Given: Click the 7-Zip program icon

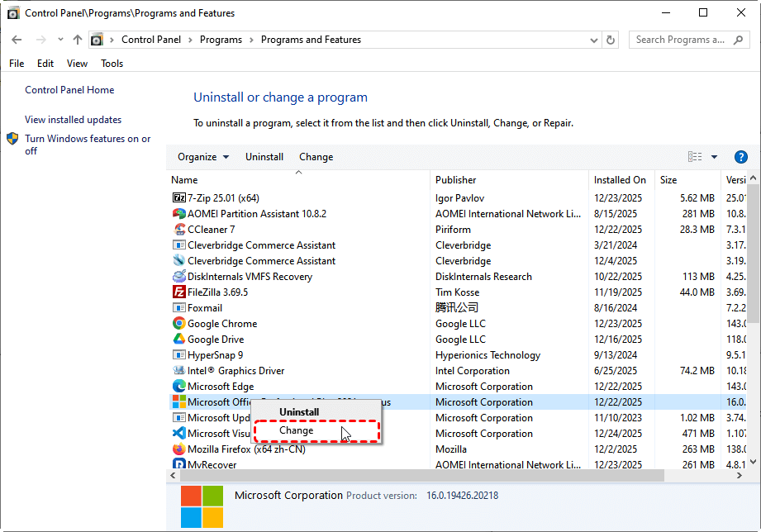Looking at the screenshot, I should (x=179, y=198).
